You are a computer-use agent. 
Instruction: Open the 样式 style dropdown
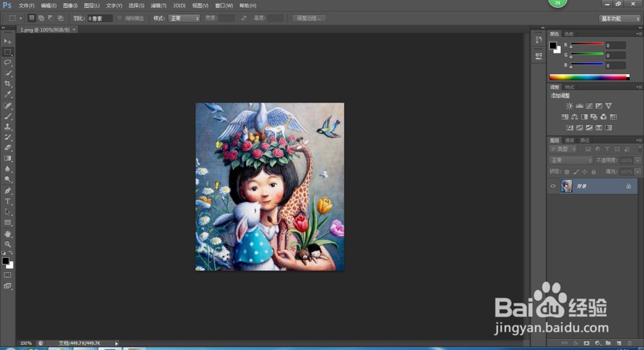(x=184, y=18)
